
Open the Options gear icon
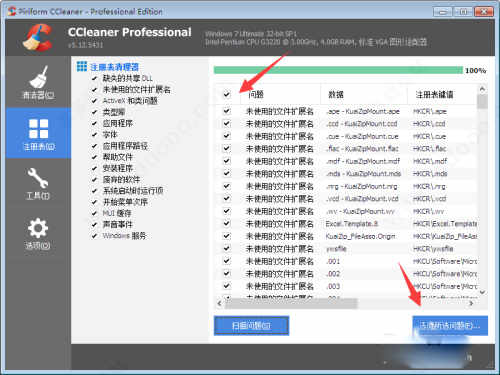pyautogui.click(x=38, y=228)
